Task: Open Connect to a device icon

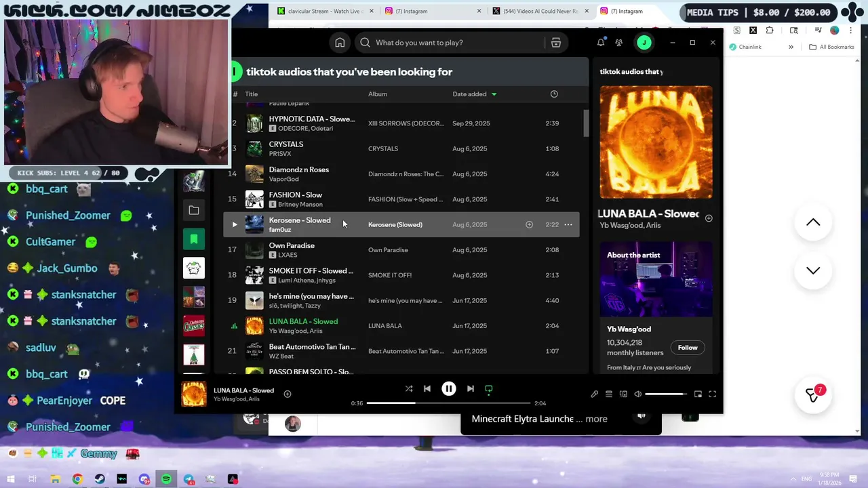Action: [x=623, y=394]
